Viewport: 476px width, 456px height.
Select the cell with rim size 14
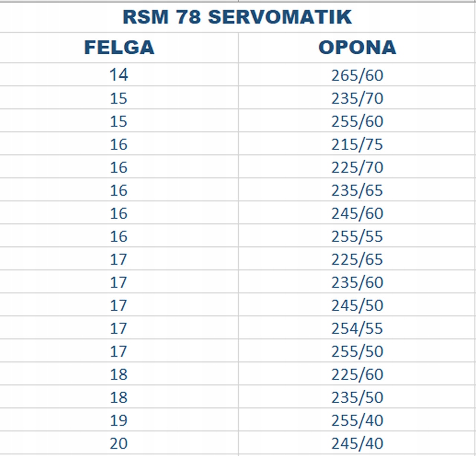119,74
